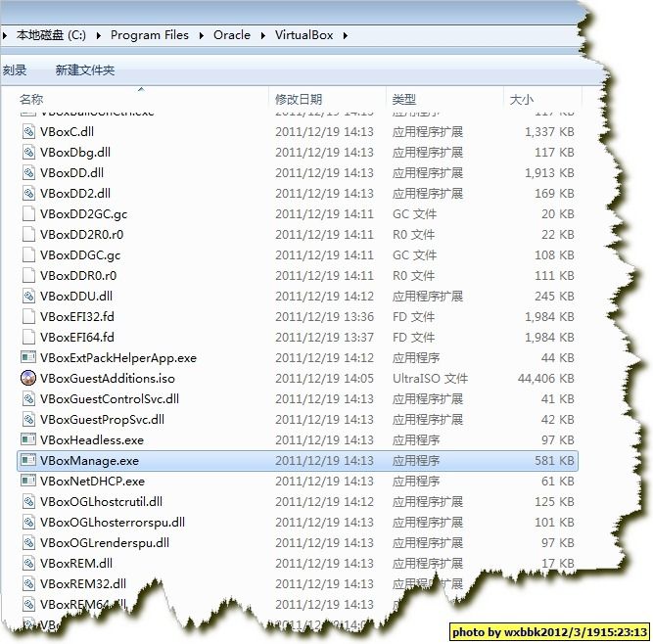The image size is (653, 644).
Task: Click VirtualBox breadcrumb in address bar
Action: click(x=304, y=35)
